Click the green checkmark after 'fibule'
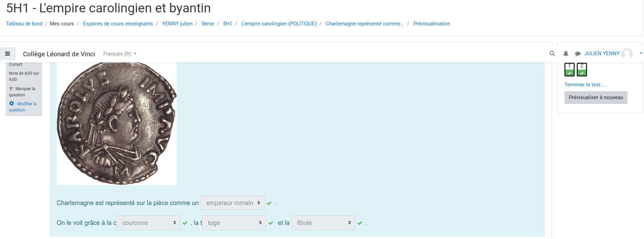 [x=360, y=223]
